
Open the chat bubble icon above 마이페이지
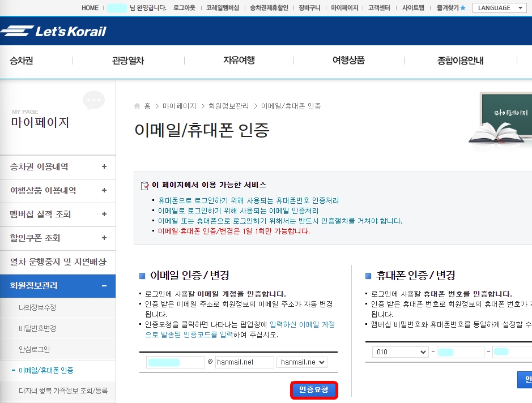click(x=93, y=100)
